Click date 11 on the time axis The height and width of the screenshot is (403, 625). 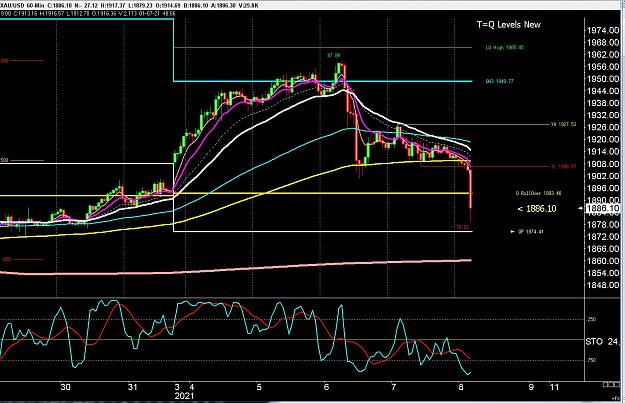554,387
